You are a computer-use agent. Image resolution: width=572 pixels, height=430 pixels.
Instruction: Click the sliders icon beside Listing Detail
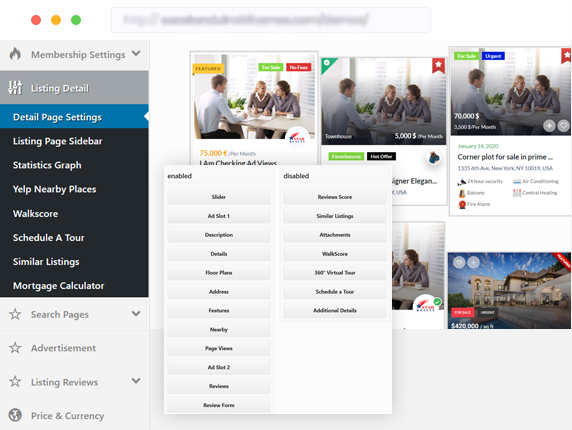click(x=15, y=88)
